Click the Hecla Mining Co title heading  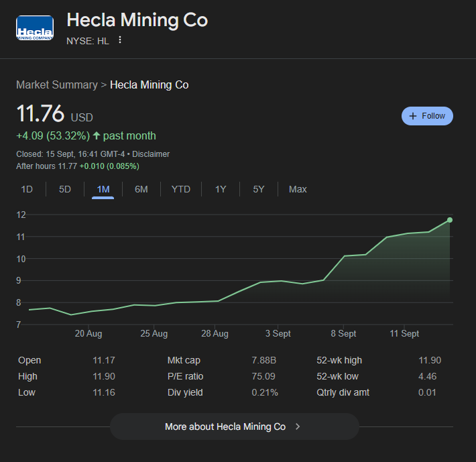pos(137,20)
